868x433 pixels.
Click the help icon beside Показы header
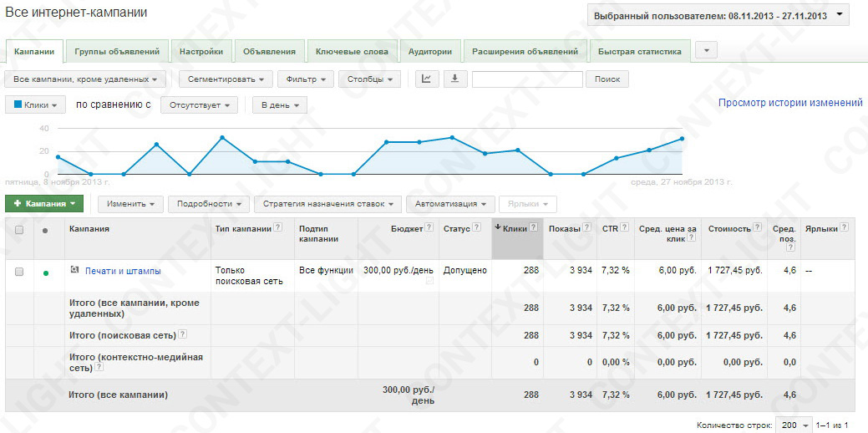click(587, 227)
